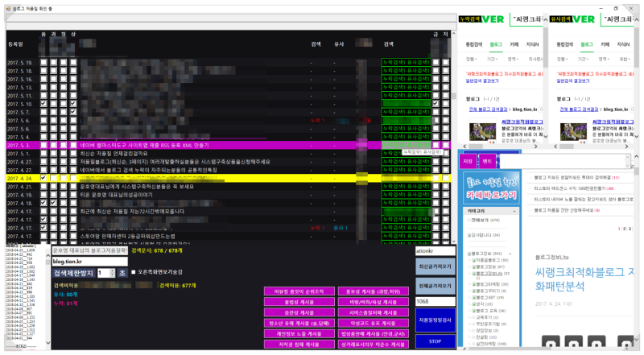Screen dimensions: 644x355
Task: Click 검색제한방지 button
Action: pos(73,273)
